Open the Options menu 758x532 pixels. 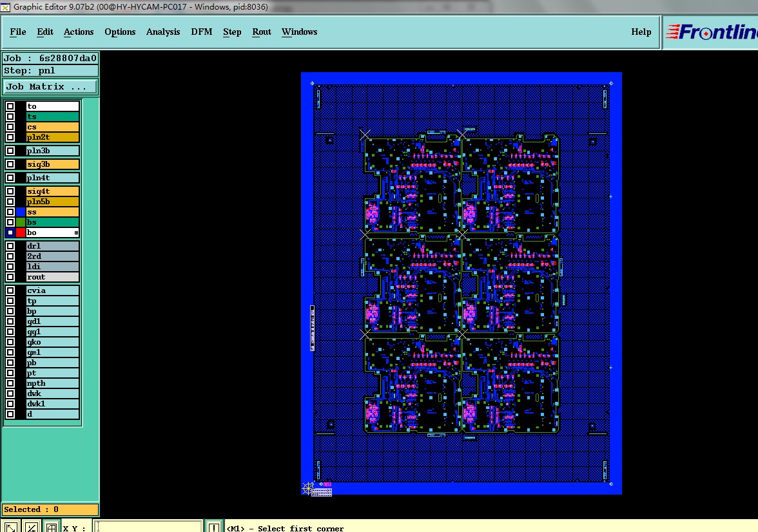click(x=120, y=32)
